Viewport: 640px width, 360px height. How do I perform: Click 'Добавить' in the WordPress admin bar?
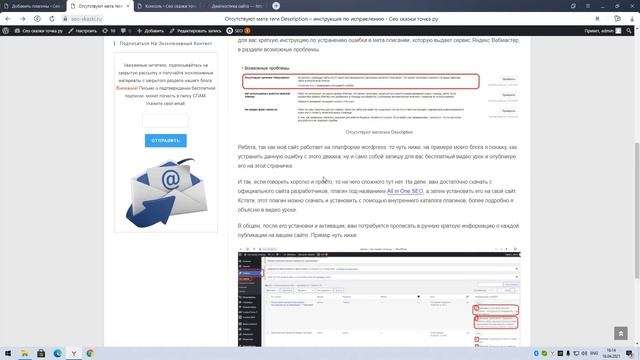(x=150, y=31)
